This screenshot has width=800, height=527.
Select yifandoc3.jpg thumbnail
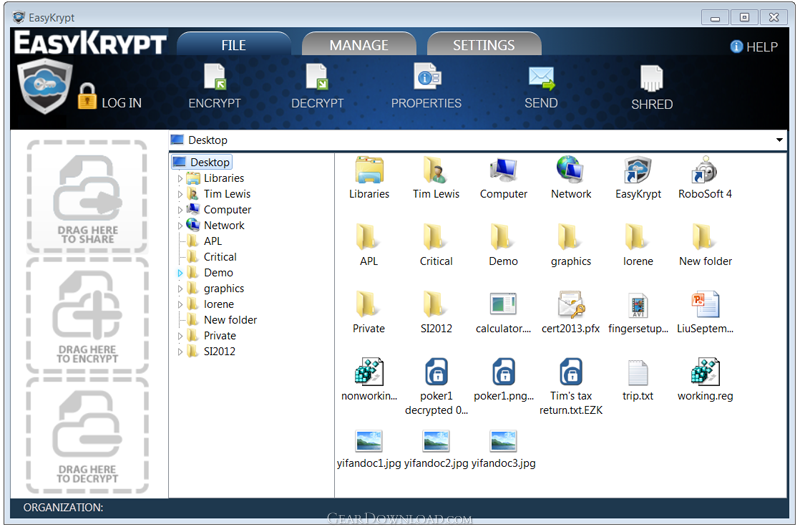pos(504,441)
